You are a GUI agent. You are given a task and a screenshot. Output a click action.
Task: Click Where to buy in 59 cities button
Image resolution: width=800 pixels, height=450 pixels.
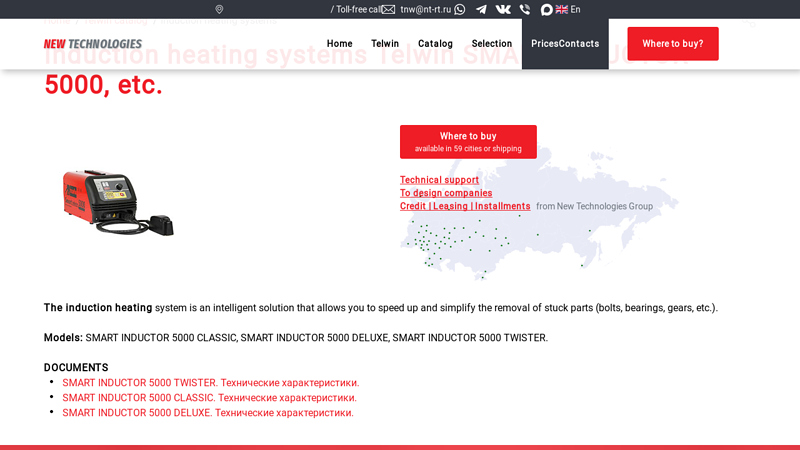468,142
